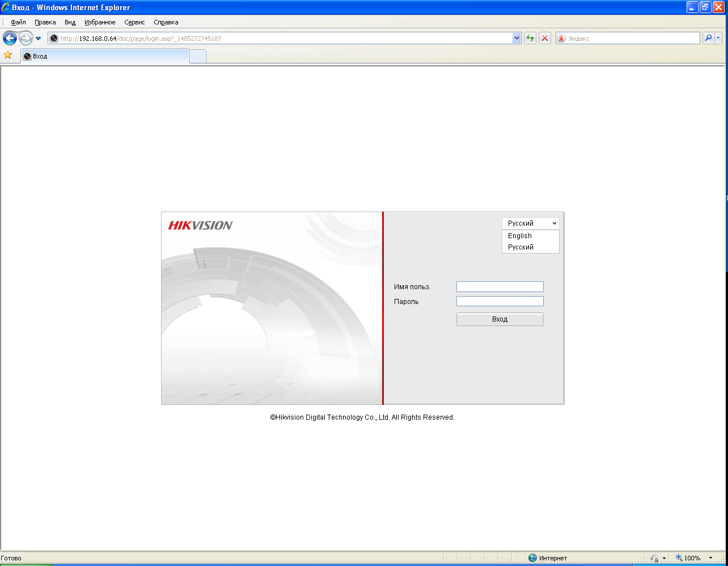Viewport: 728px width, 566px height.
Task: Select the Вход browser tab
Action: [105, 56]
